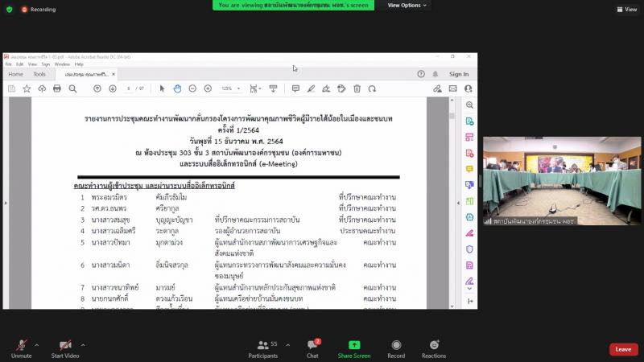The width and height of the screenshot is (644, 362).
Task: Open Export PDF tool in right pane
Action: (x=469, y=121)
